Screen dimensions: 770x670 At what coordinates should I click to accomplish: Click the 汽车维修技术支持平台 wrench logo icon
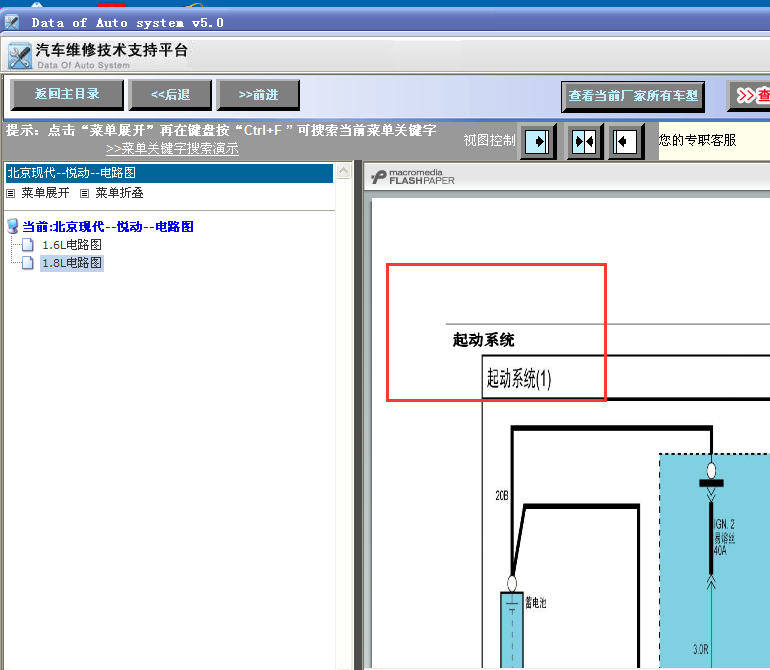(x=20, y=56)
